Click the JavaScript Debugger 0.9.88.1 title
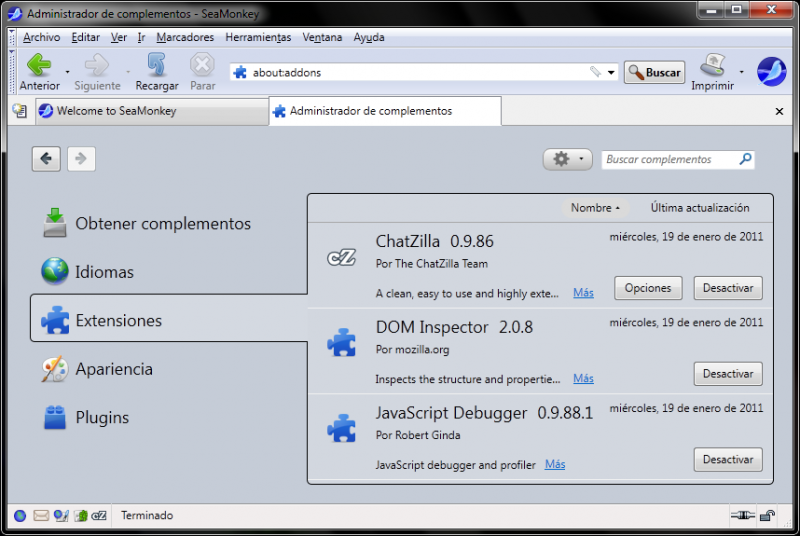Image resolution: width=800 pixels, height=536 pixels. point(484,413)
